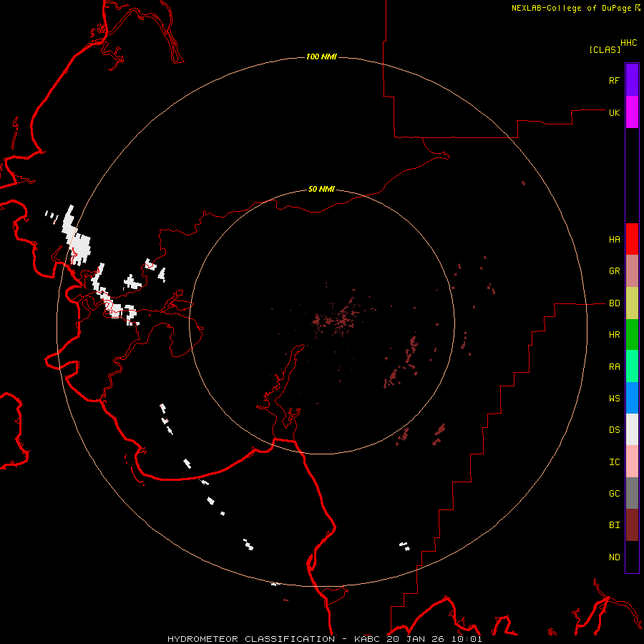Click the RA legend label
This screenshot has width=644, height=644.
[x=614, y=367]
